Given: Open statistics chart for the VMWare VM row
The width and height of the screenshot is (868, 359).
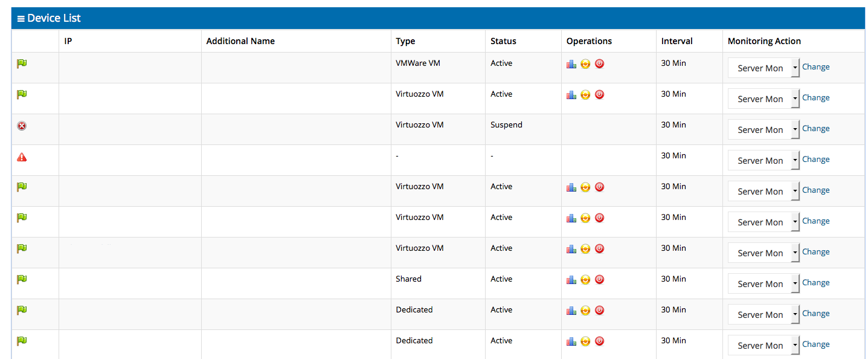Looking at the screenshot, I should (x=571, y=64).
